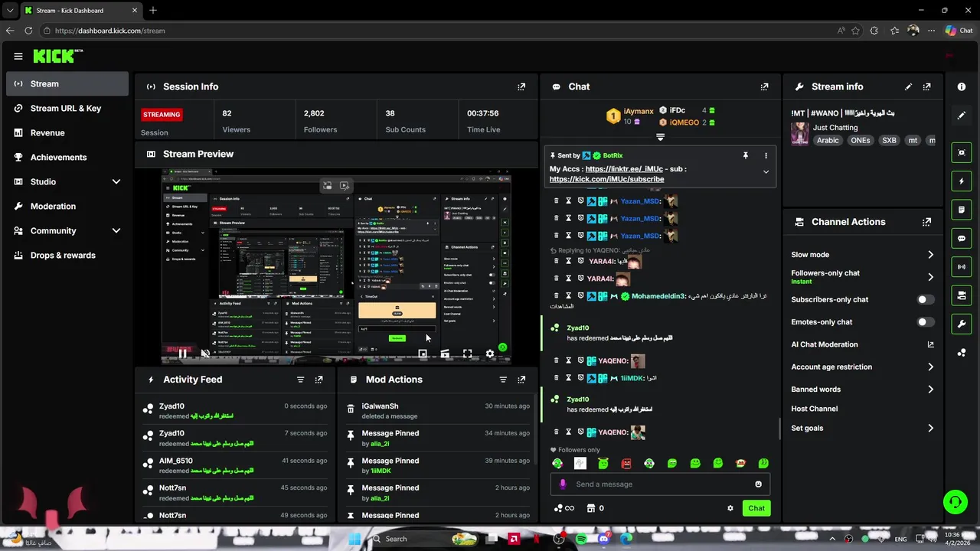Unpin the pinned BotRix message
This screenshot has height=551, width=980.
pyautogui.click(x=745, y=155)
